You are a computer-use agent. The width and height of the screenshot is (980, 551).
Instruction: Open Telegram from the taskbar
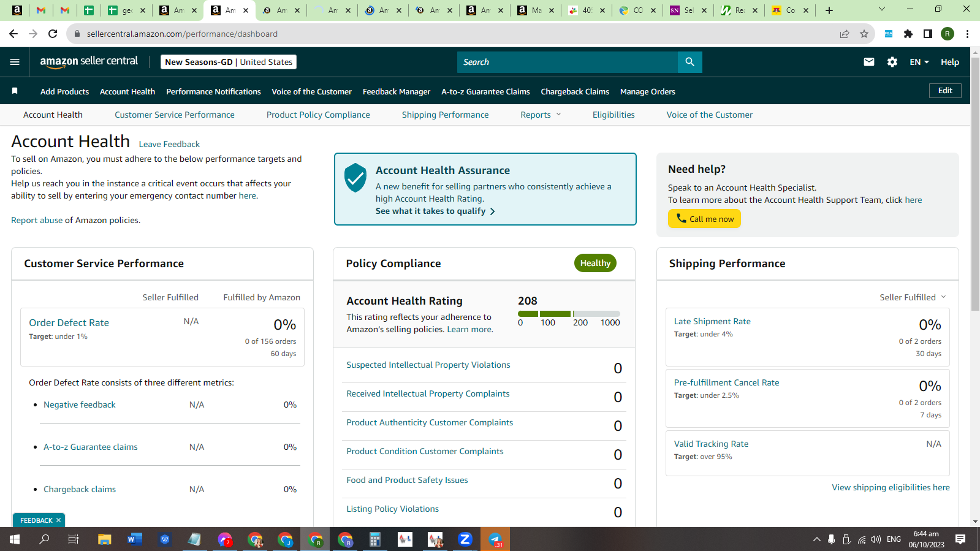pyautogui.click(x=495, y=539)
